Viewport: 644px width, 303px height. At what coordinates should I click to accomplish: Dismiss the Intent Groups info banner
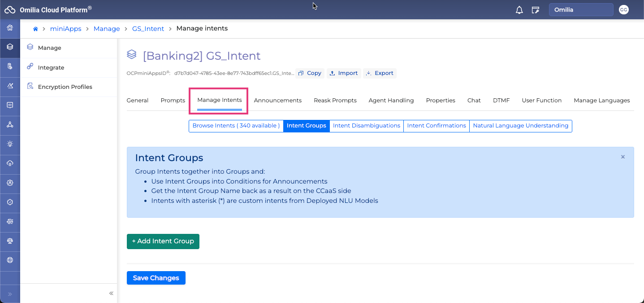(622, 157)
